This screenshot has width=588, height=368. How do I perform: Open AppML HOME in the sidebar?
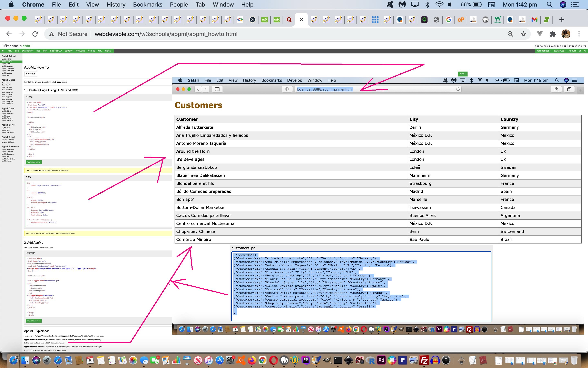(x=6, y=59)
